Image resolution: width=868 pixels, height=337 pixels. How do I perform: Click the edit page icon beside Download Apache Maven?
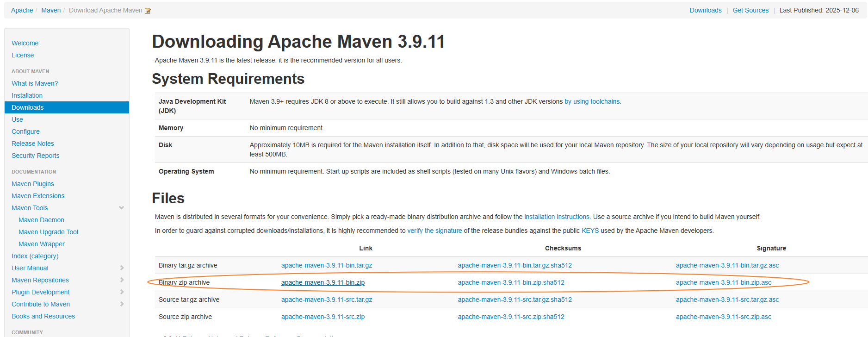[x=148, y=11]
